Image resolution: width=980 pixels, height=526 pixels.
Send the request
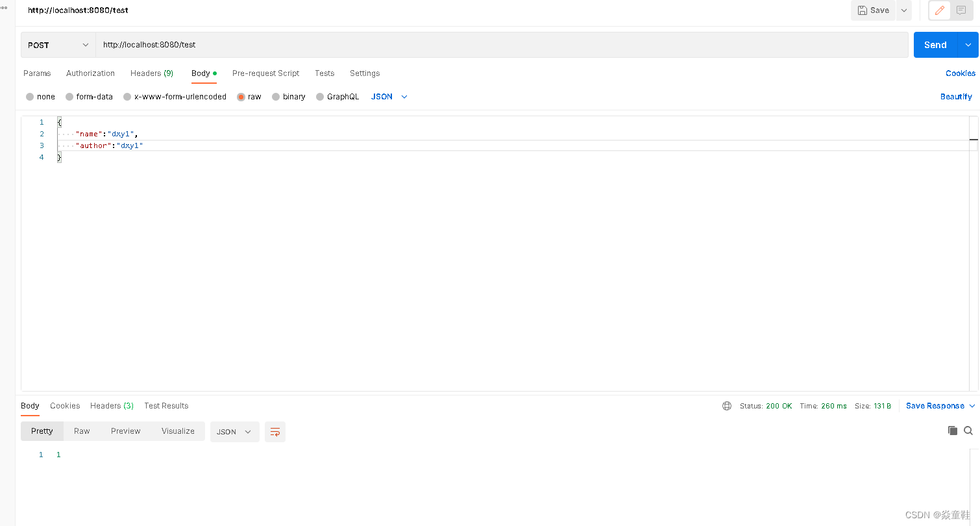click(935, 45)
